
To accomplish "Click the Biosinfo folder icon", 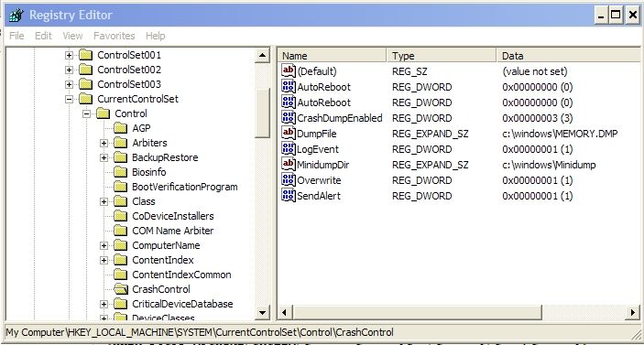I will click(x=120, y=172).
